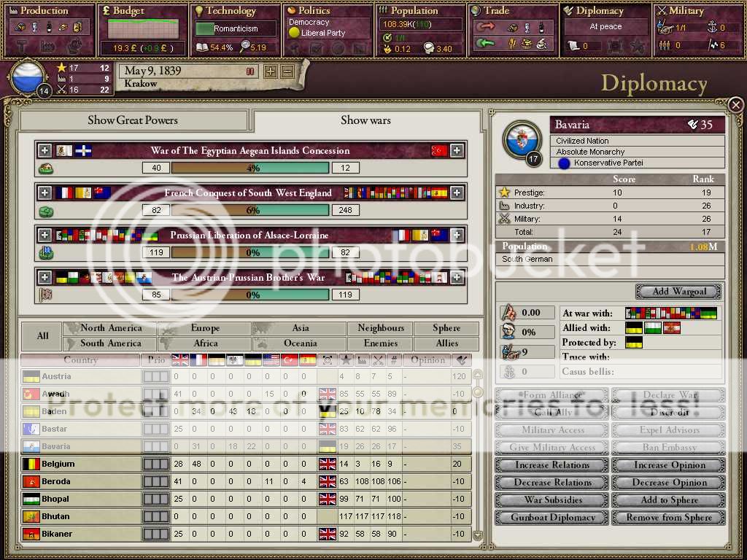
Task: Decrease game speed with minus button
Action: point(287,71)
